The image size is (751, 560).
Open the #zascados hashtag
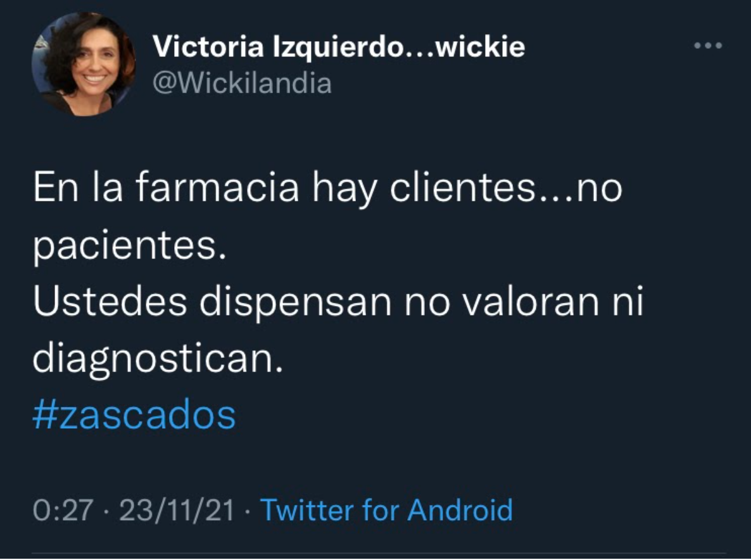(134, 415)
